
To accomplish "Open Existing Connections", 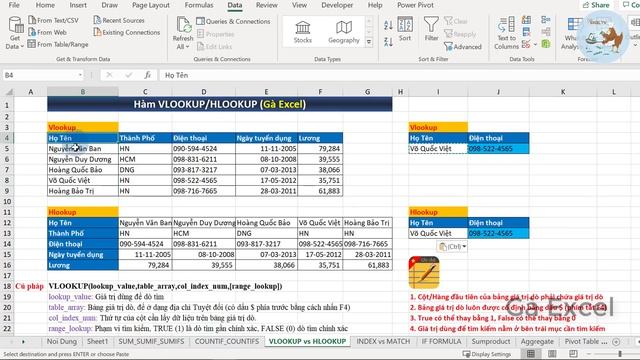I will coord(127,32).
